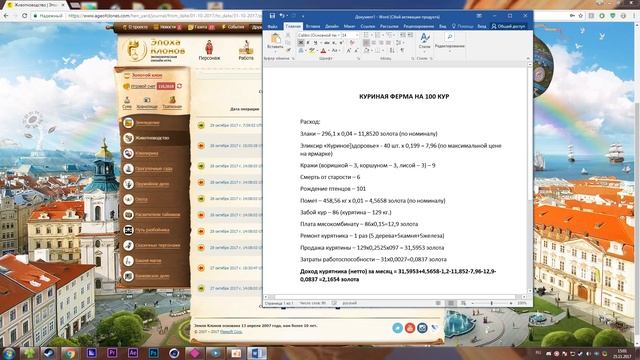Align paragraph text to the left

[366, 42]
